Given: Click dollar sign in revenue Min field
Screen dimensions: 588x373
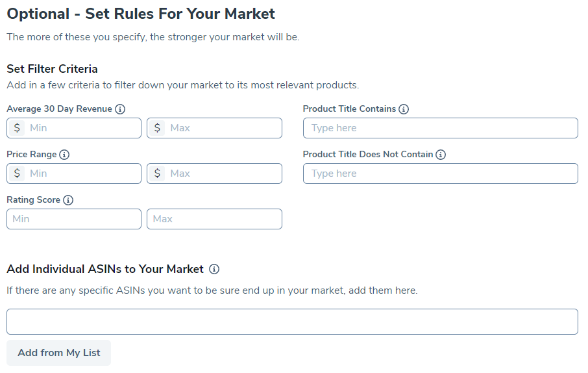Looking at the screenshot, I should (17, 128).
